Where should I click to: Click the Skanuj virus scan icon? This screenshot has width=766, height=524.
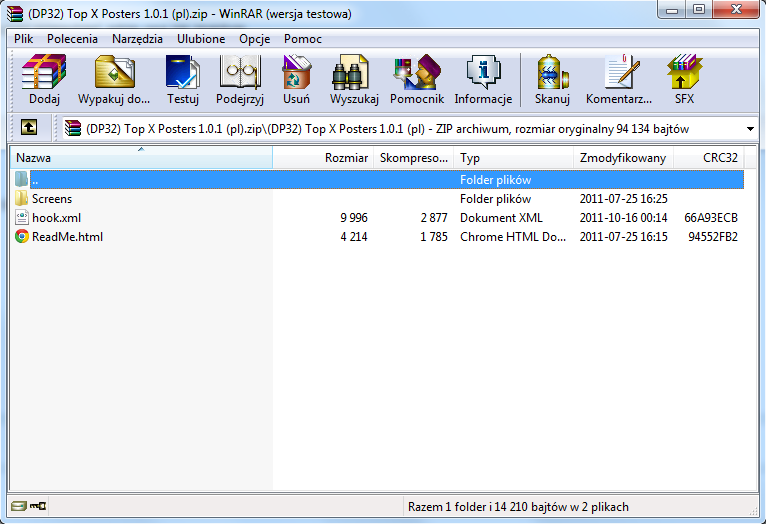pos(552,79)
